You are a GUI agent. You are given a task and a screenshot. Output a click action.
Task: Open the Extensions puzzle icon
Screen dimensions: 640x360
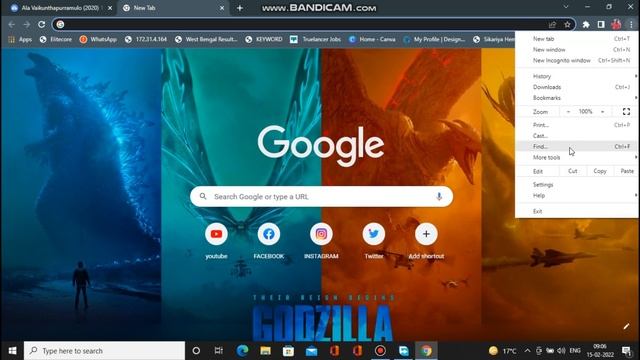click(586, 24)
